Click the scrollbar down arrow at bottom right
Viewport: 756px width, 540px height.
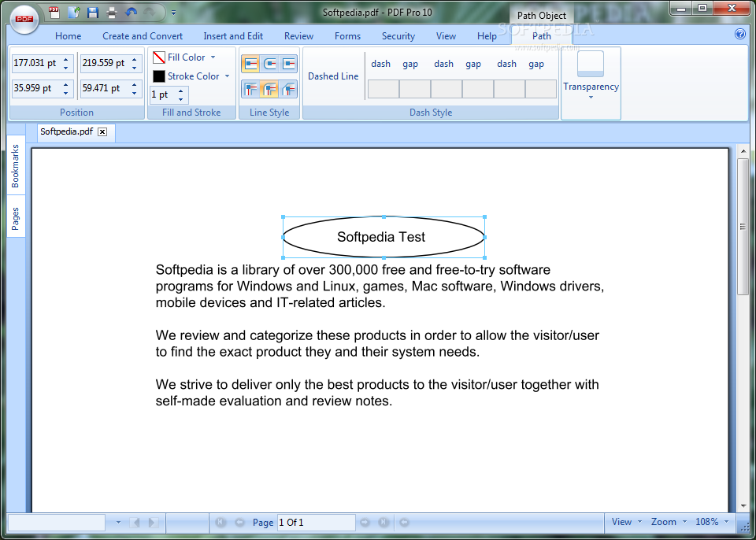click(743, 506)
